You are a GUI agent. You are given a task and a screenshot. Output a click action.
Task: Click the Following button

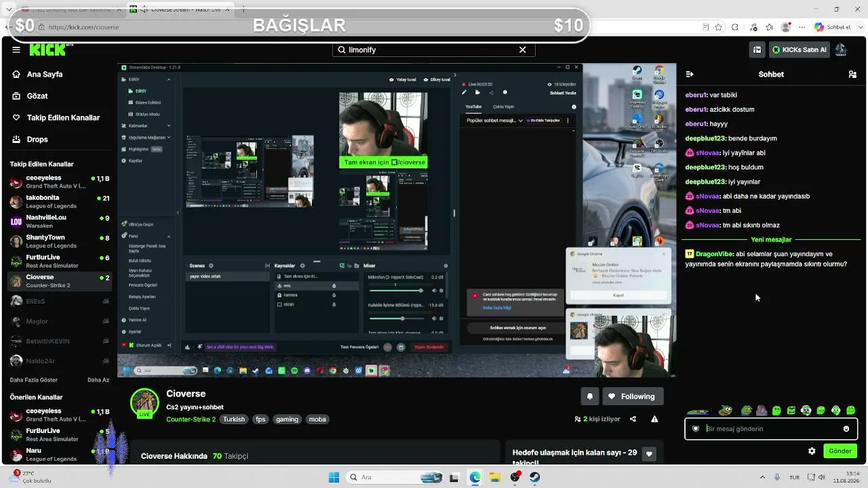point(632,396)
